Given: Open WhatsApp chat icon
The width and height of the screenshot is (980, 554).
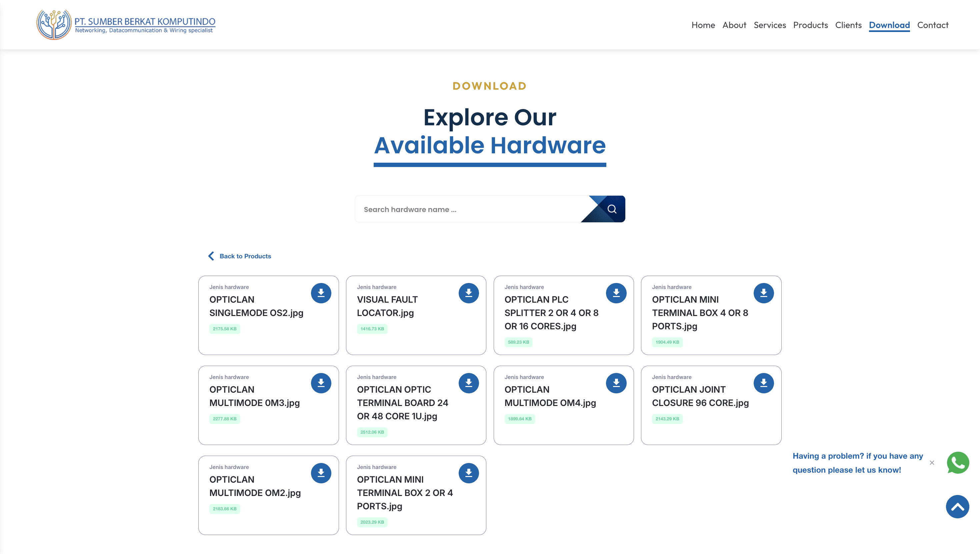Looking at the screenshot, I should tap(958, 463).
